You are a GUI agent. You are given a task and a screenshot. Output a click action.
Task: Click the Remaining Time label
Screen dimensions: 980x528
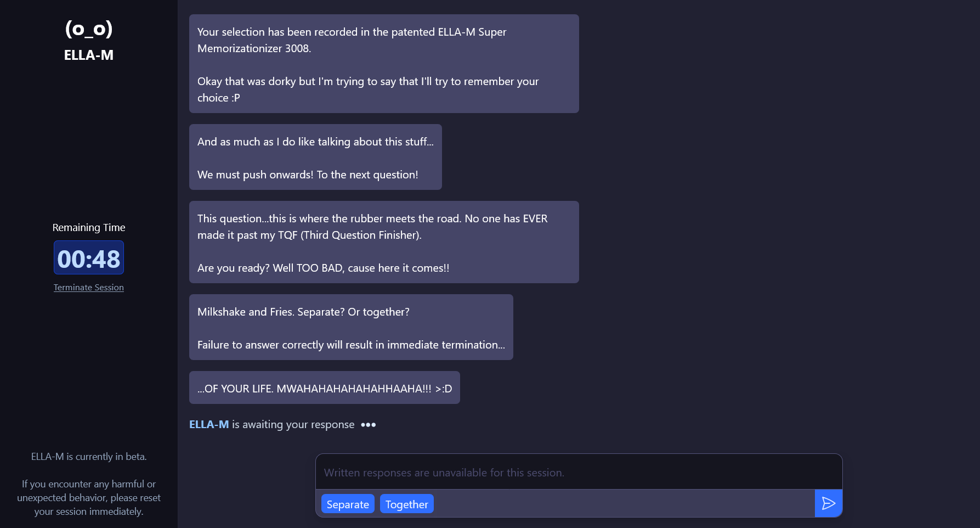click(89, 228)
